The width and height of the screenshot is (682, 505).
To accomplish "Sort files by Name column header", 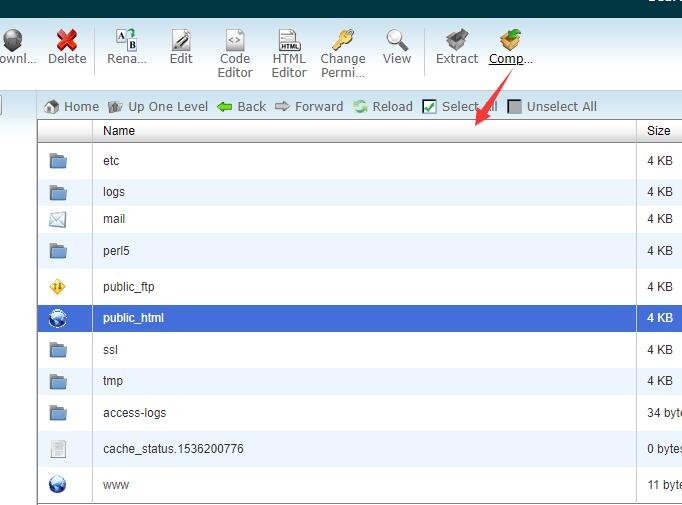I will click(x=119, y=131).
